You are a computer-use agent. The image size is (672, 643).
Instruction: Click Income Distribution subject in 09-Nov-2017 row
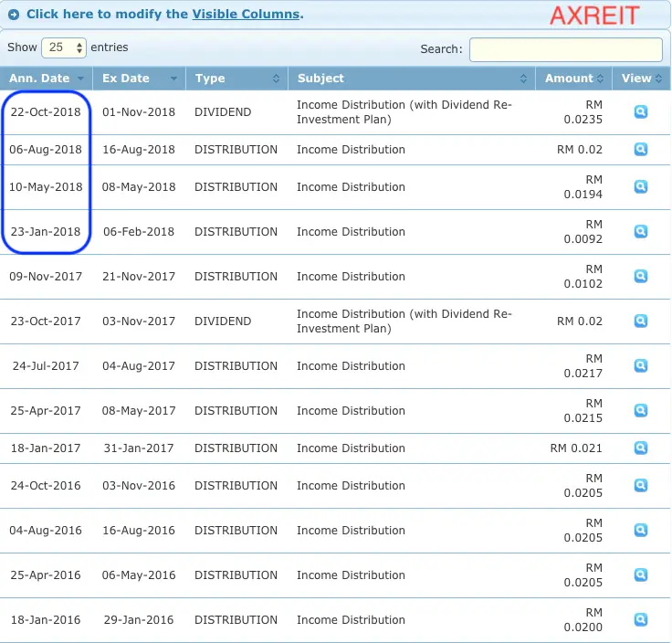point(351,276)
